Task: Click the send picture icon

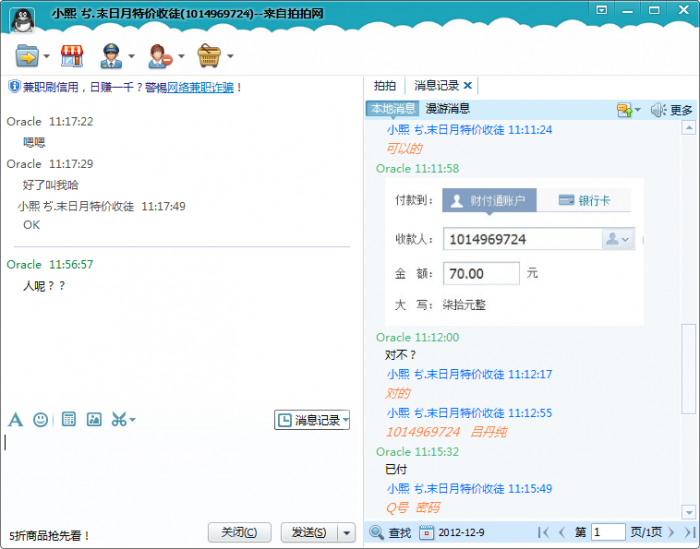Action: [94, 419]
